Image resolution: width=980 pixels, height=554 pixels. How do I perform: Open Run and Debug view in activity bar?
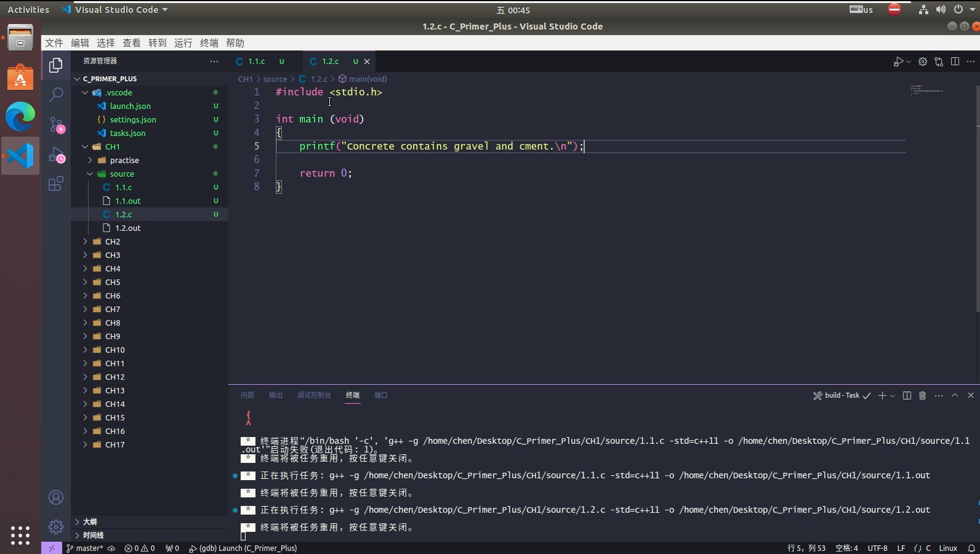tap(56, 155)
